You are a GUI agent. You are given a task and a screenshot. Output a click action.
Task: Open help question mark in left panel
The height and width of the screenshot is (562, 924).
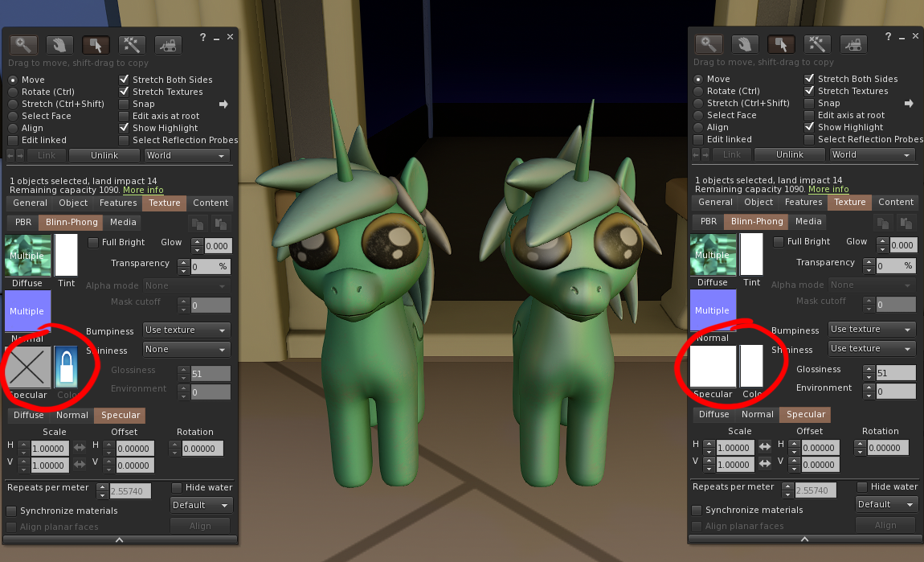pos(202,37)
